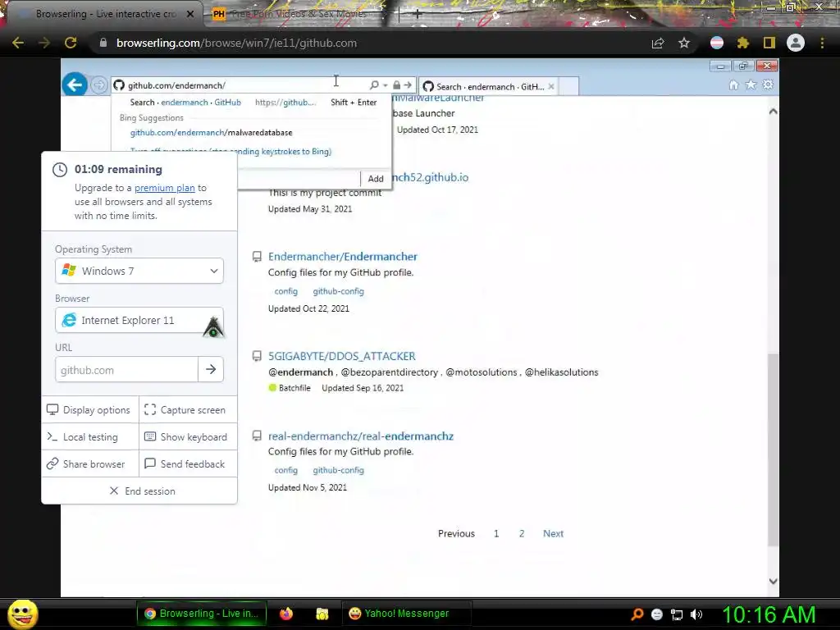The height and width of the screenshot is (630, 840).
Task: Open a new Chrome tab with plus
Action: (x=418, y=15)
